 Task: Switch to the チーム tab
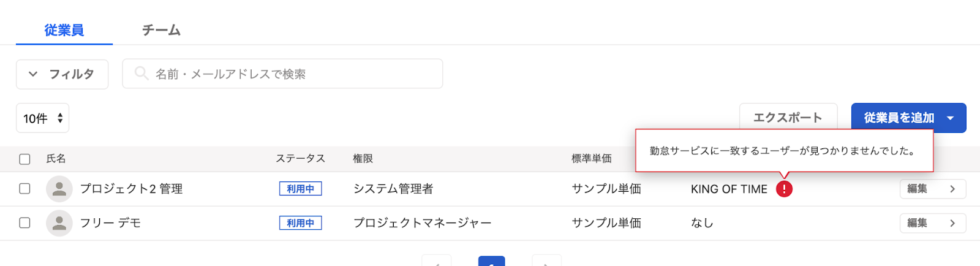161,30
